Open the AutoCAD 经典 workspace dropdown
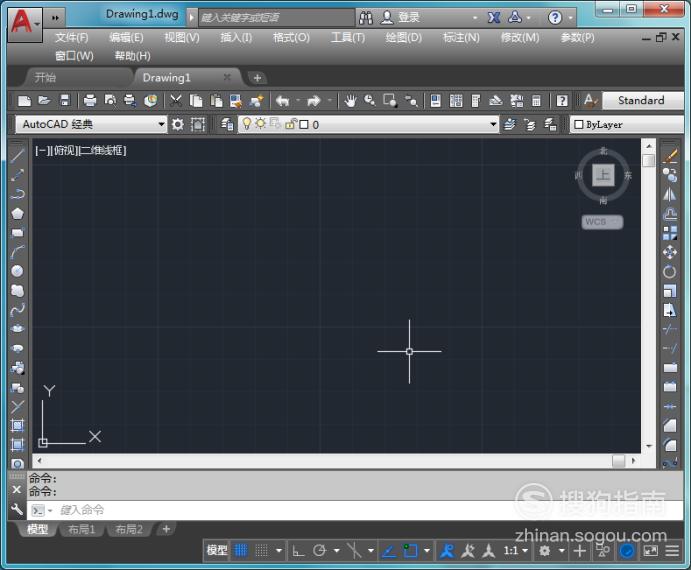This screenshot has height=570, width=691. pos(90,125)
